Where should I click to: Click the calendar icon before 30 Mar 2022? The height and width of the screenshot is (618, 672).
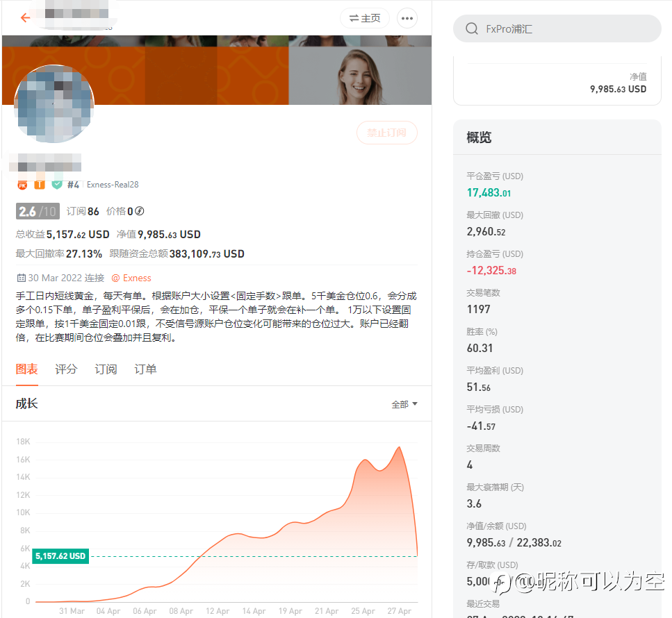click(x=21, y=278)
